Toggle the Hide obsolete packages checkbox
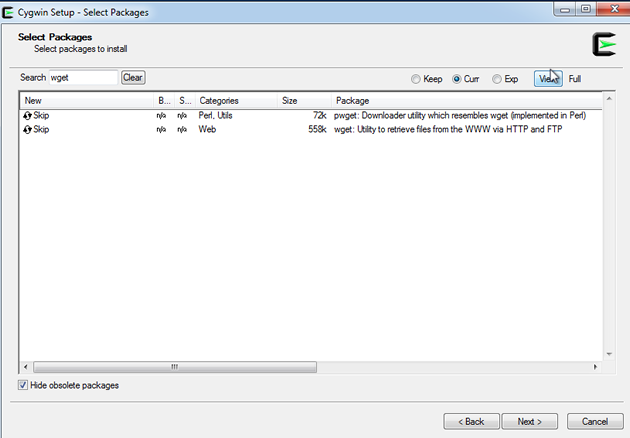The width and height of the screenshot is (630, 438). (23, 385)
